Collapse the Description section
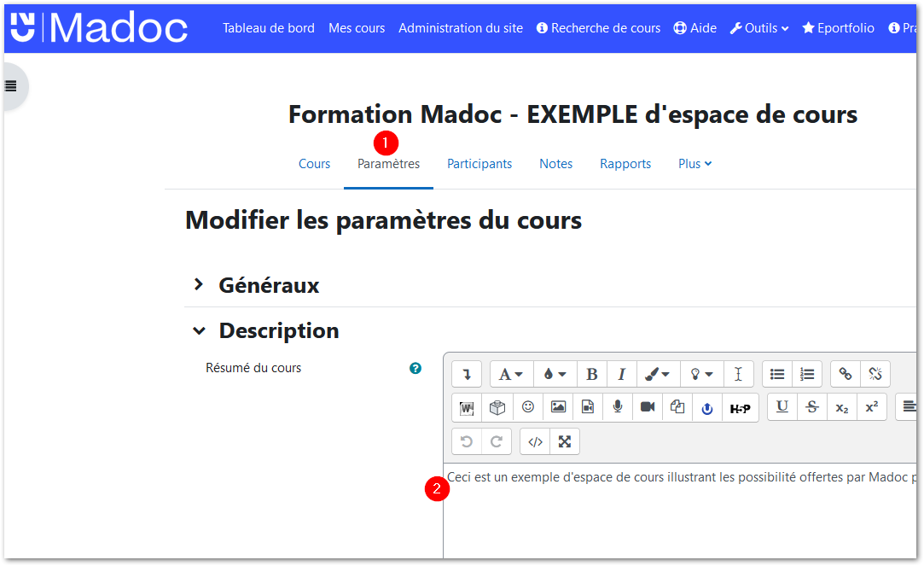This screenshot has height=566, width=924. [x=279, y=330]
